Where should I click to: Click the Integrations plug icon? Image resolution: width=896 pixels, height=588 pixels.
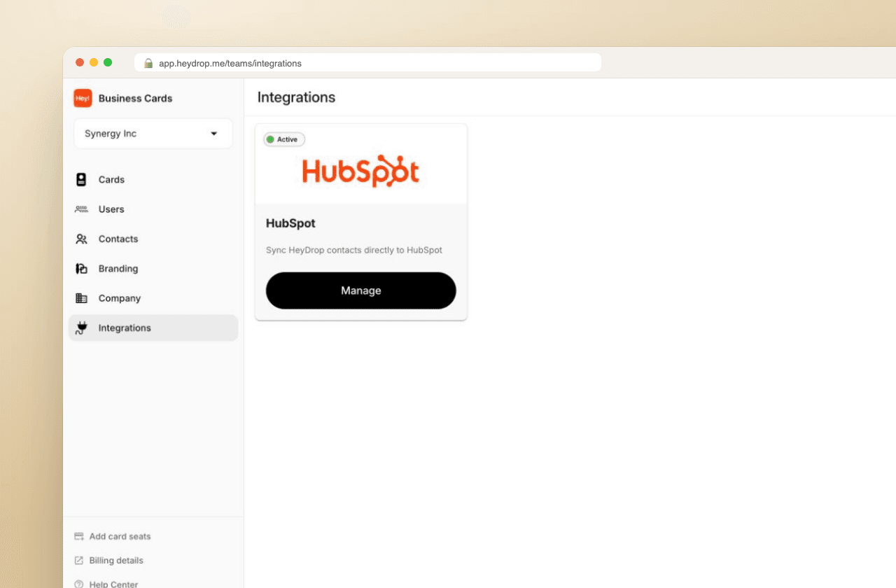pos(82,328)
